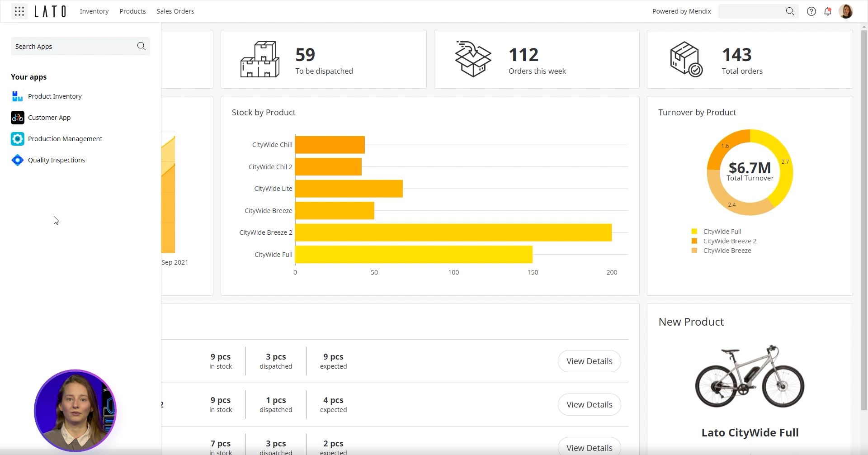868x455 pixels.
Task: Open the Inventory menu
Action: [x=94, y=11]
